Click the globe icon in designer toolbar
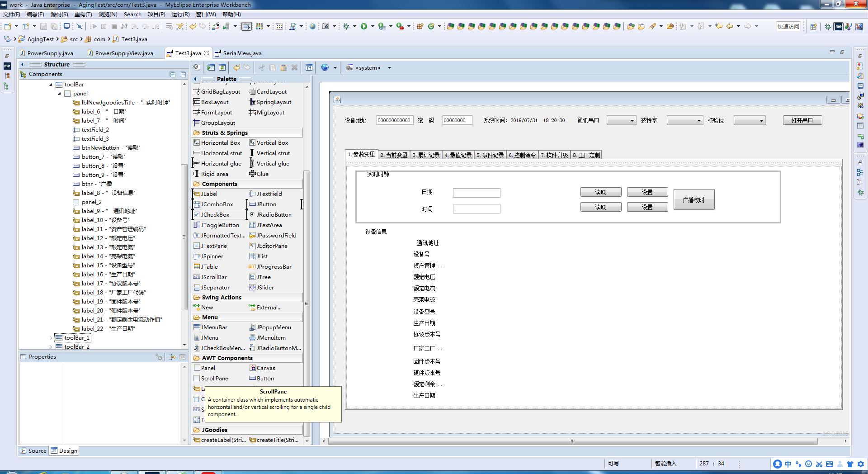The height and width of the screenshot is (474, 868). [325, 67]
